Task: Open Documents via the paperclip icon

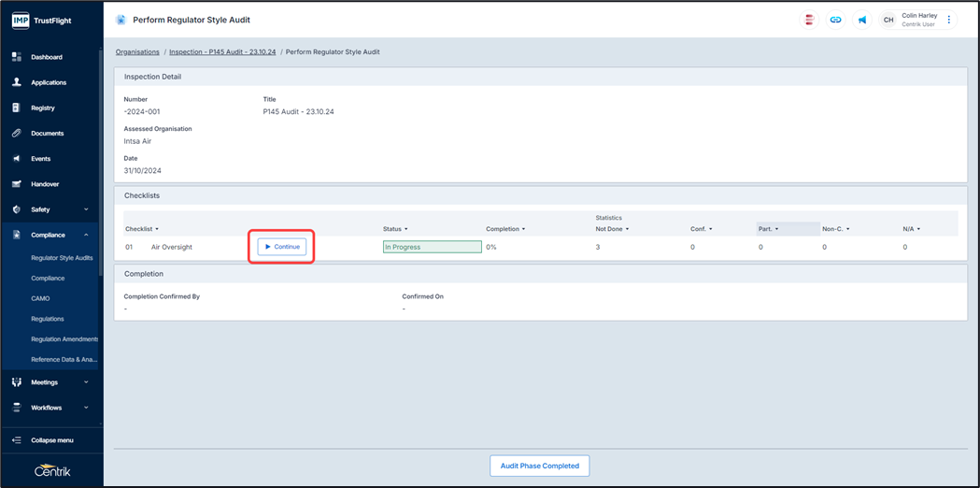Action: pyautogui.click(x=17, y=134)
